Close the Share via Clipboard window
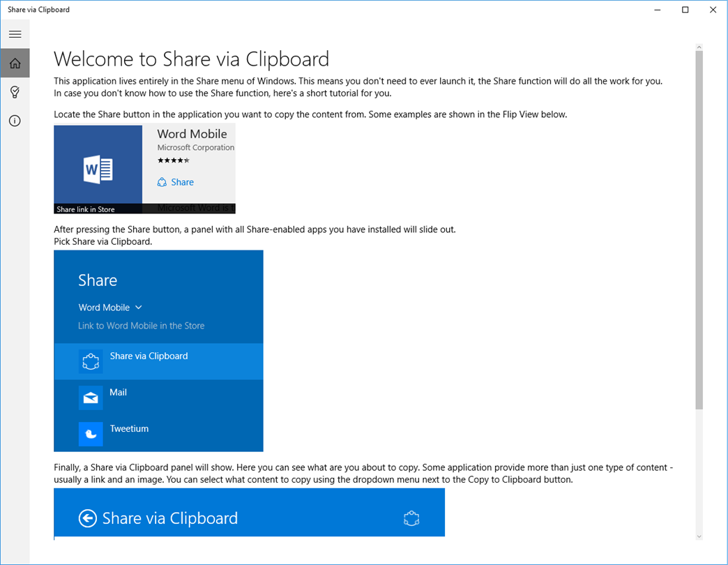 (x=713, y=10)
